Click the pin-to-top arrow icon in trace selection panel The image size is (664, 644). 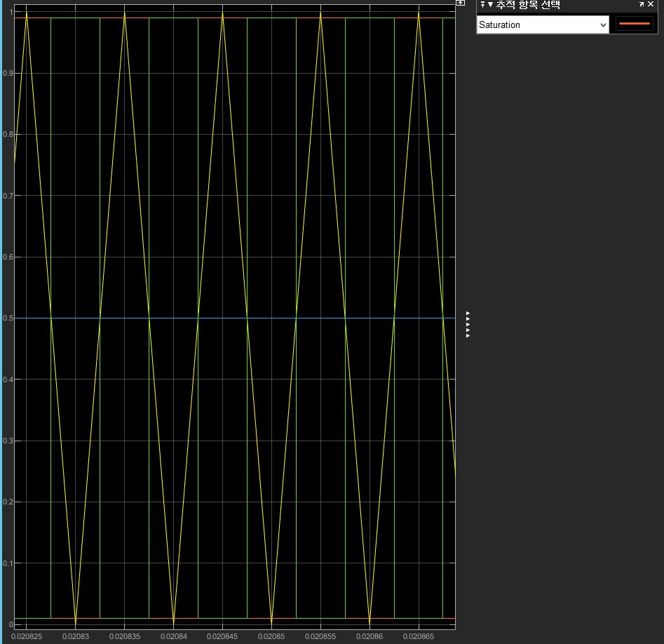[x=483, y=4]
